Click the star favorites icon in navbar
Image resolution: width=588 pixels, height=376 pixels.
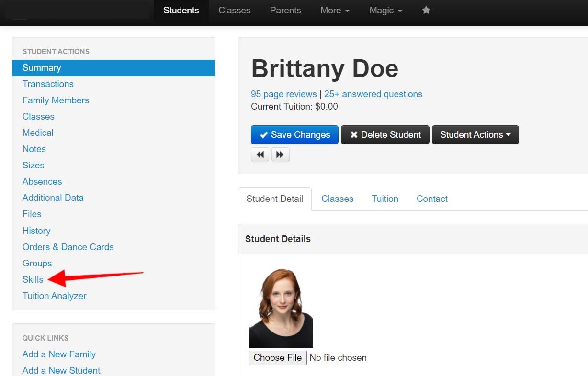coord(426,10)
